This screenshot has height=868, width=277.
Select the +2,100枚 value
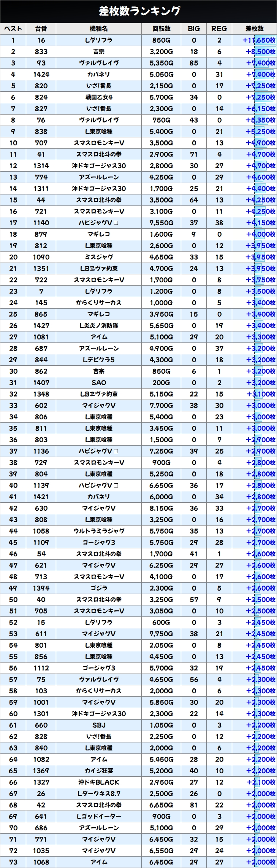click(x=261, y=782)
